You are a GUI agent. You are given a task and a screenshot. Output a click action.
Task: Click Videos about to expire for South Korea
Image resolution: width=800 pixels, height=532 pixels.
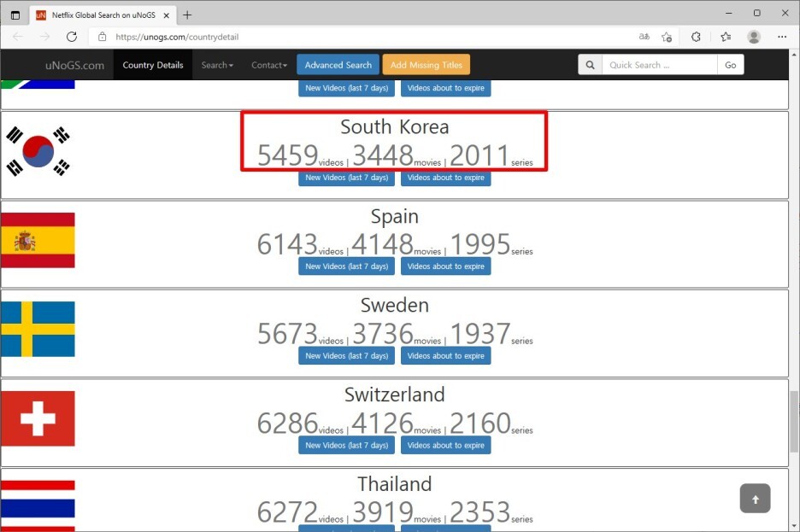pos(446,178)
